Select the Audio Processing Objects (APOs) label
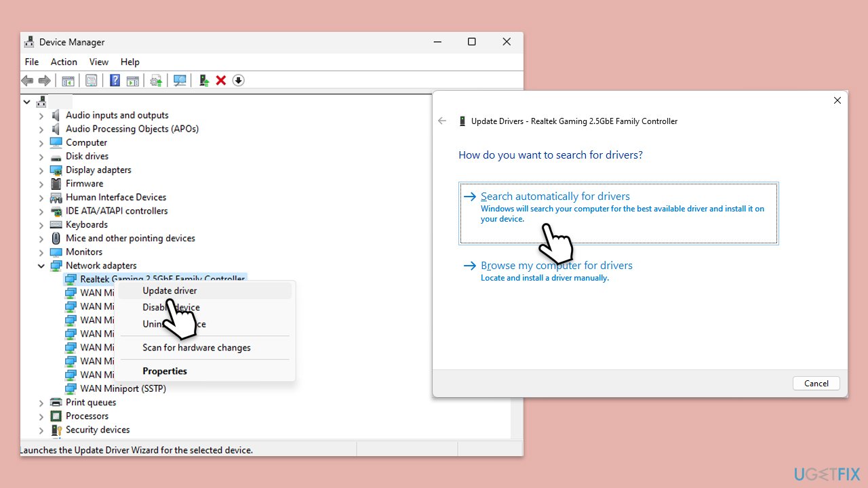 pyautogui.click(x=132, y=129)
